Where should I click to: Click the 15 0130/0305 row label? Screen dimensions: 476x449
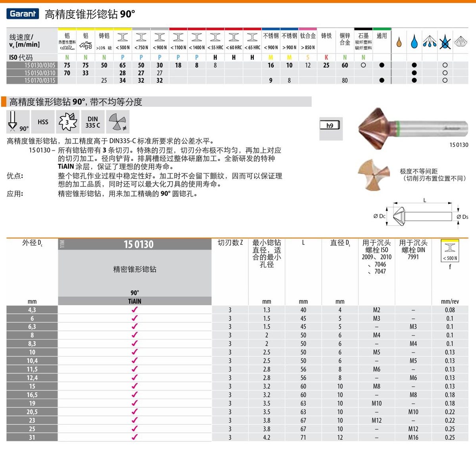pos(32,65)
